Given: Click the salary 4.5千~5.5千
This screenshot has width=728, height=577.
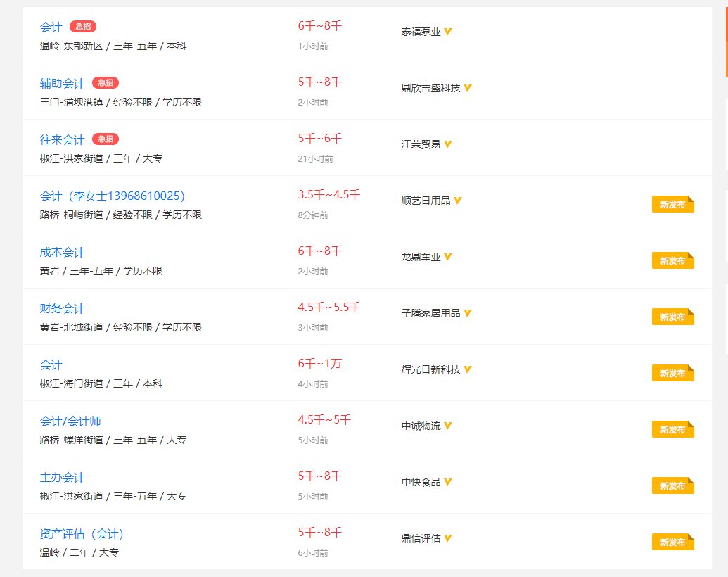Looking at the screenshot, I should [329, 307].
